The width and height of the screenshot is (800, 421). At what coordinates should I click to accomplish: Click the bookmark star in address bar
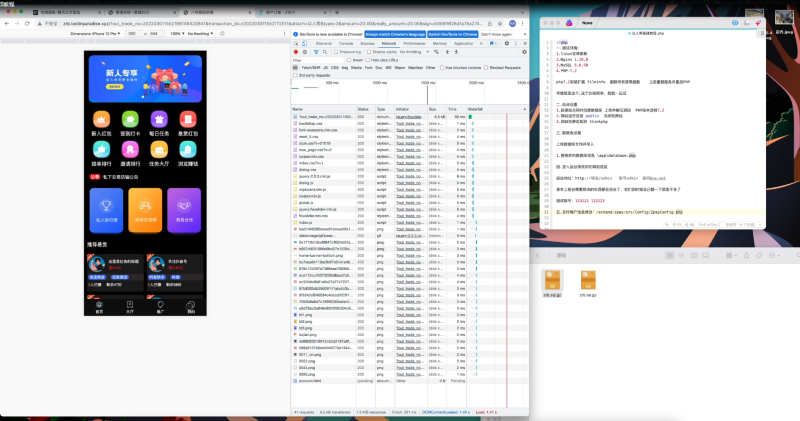coord(499,23)
